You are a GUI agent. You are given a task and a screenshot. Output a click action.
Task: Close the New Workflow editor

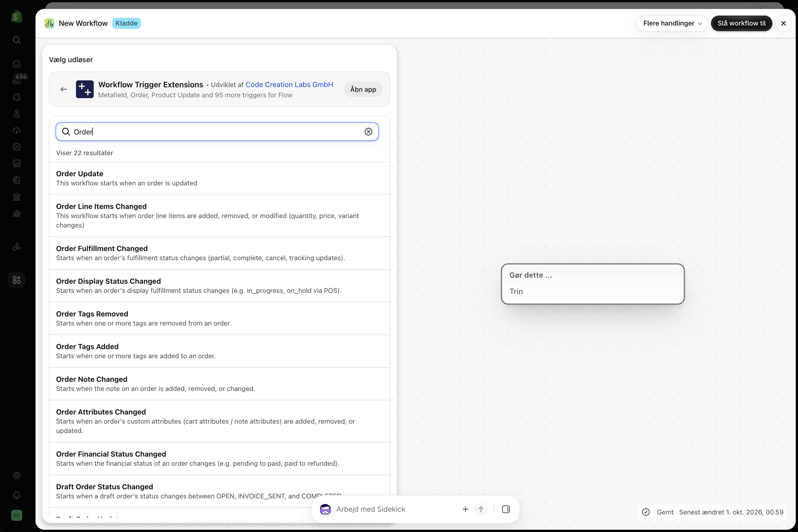tap(783, 23)
